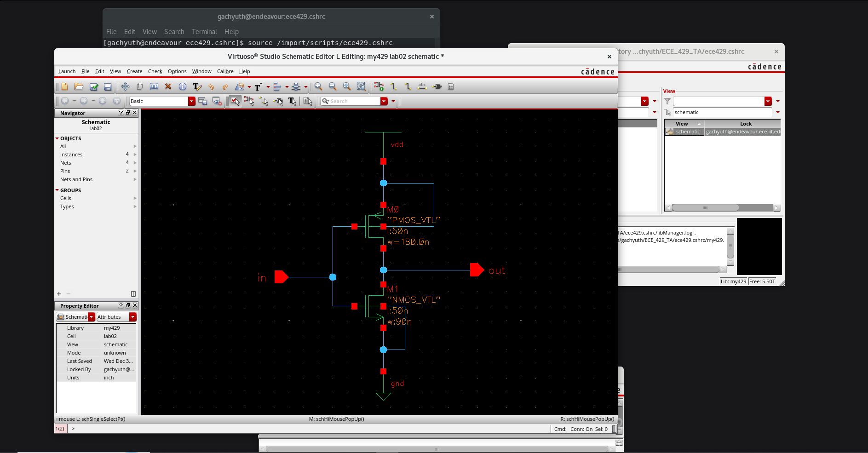This screenshot has height=453, width=868.
Task: Click the plus button below Navigator list
Action: [59, 294]
